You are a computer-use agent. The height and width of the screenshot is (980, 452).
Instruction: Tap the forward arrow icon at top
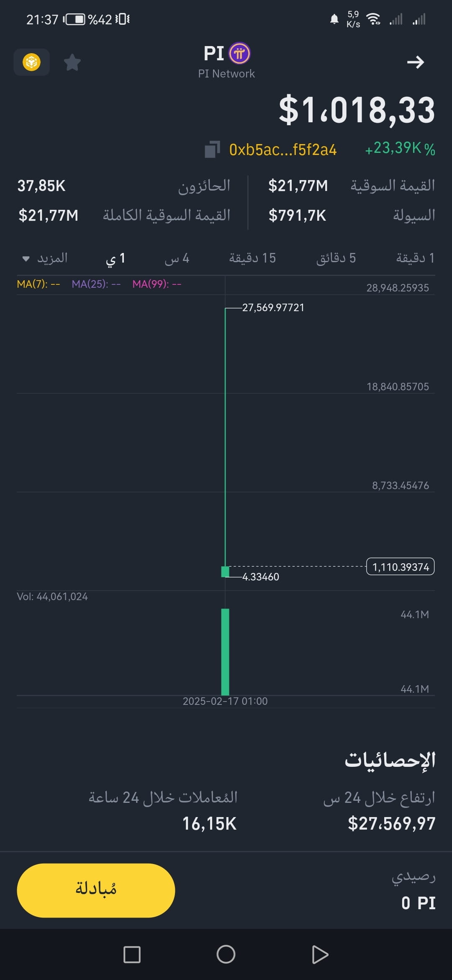[416, 62]
